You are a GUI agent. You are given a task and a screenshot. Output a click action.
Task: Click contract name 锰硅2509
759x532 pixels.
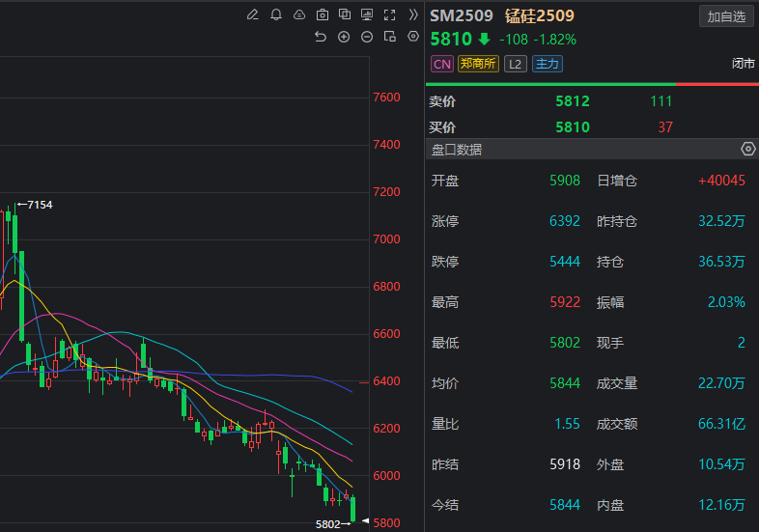pos(539,16)
